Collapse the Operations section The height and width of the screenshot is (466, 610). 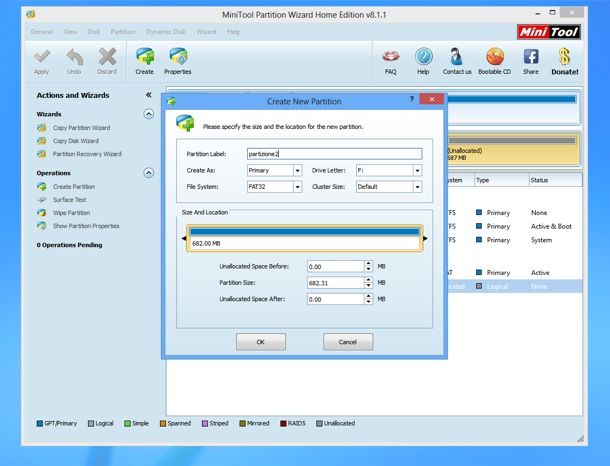coord(149,173)
